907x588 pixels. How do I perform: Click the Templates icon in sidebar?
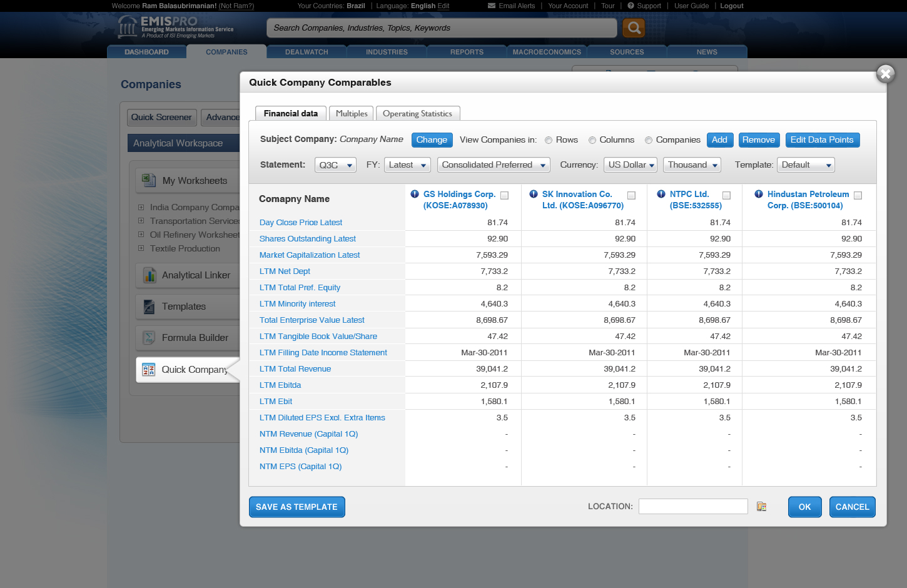[149, 307]
